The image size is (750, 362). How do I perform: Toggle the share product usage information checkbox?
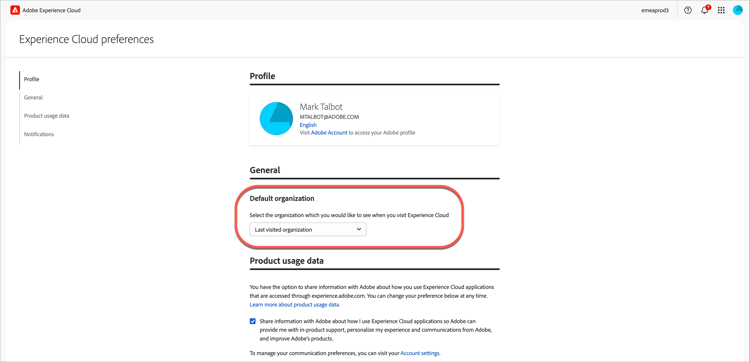(x=253, y=321)
